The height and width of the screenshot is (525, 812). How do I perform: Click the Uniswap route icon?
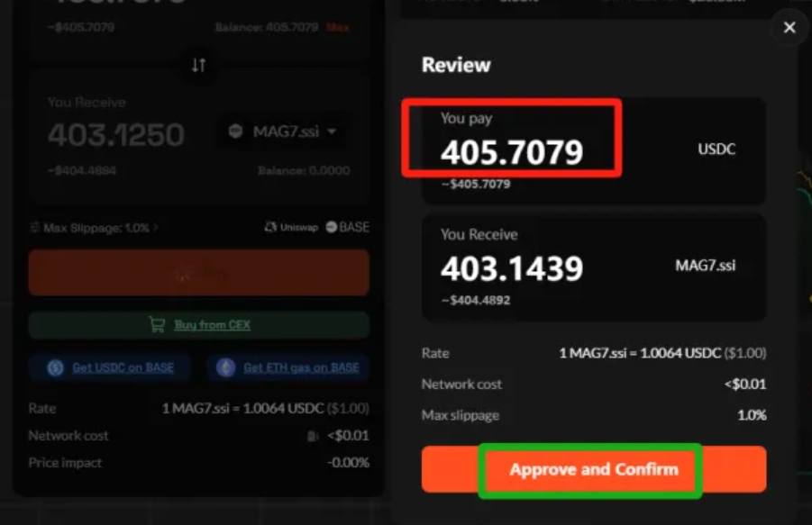tap(270, 227)
